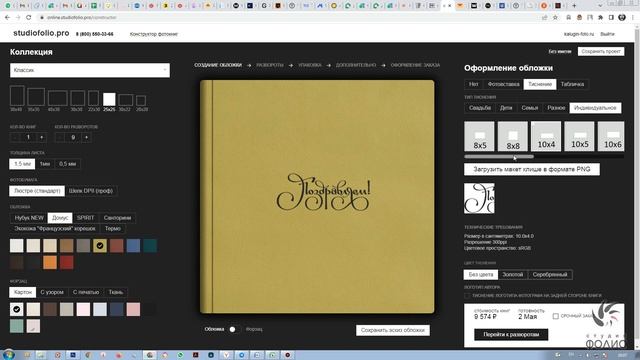Pick the 30x22 landscape book format
This screenshot has width=640, height=360.
click(125, 100)
